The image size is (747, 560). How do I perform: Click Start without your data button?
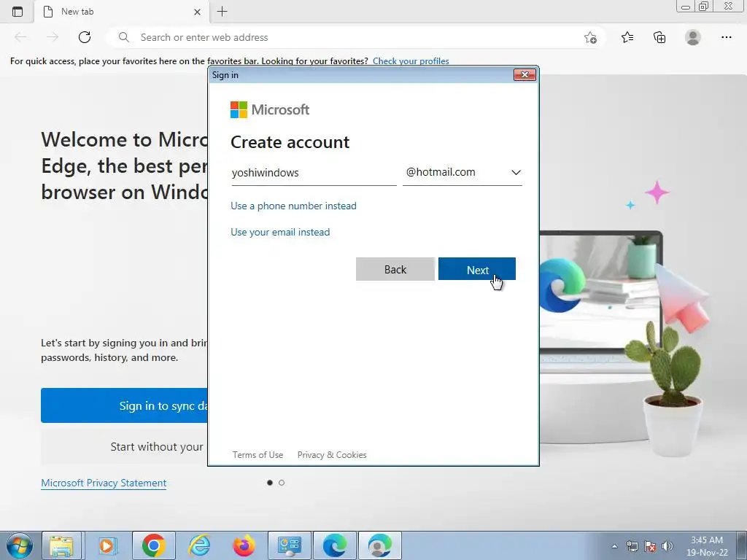[x=124, y=447]
